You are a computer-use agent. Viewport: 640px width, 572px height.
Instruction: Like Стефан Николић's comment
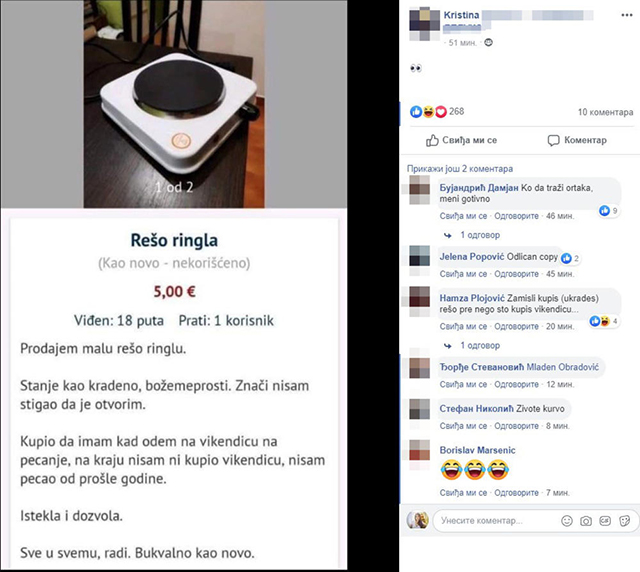pyautogui.click(x=463, y=426)
